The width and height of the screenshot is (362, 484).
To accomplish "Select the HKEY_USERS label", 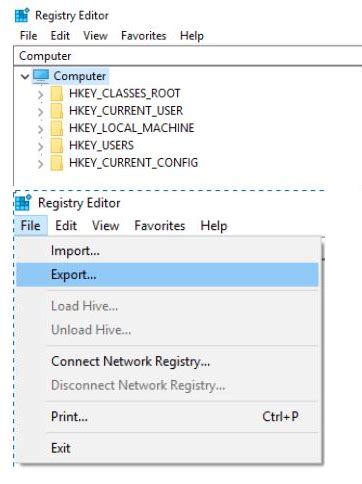I will pyautogui.click(x=101, y=145).
